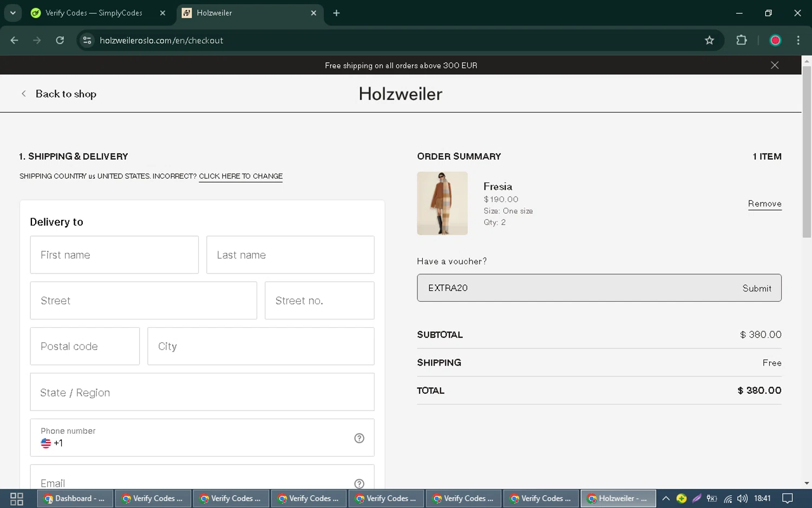This screenshot has height=508, width=812.
Task: Show help for the Email field
Action: [359, 484]
